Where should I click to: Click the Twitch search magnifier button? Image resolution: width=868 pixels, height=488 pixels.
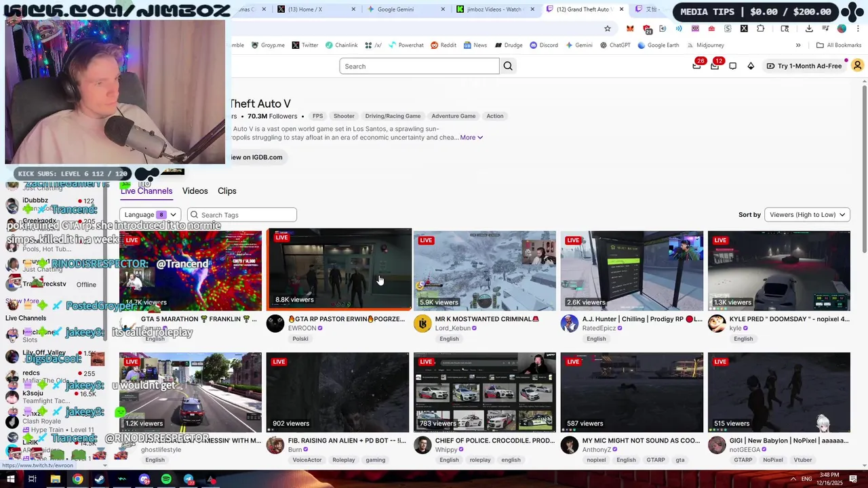(x=508, y=66)
